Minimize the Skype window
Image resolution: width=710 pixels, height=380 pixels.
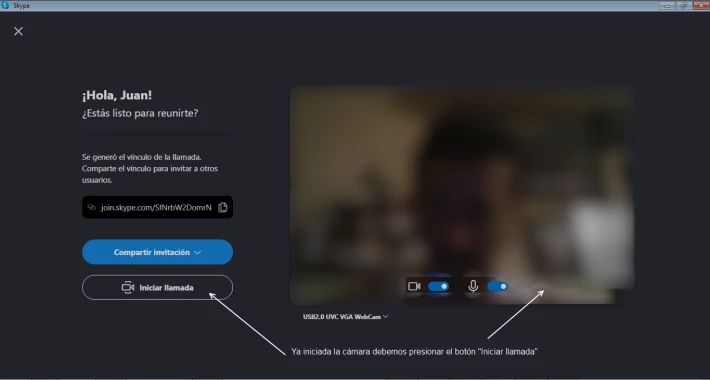pyautogui.click(x=667, y=5)
